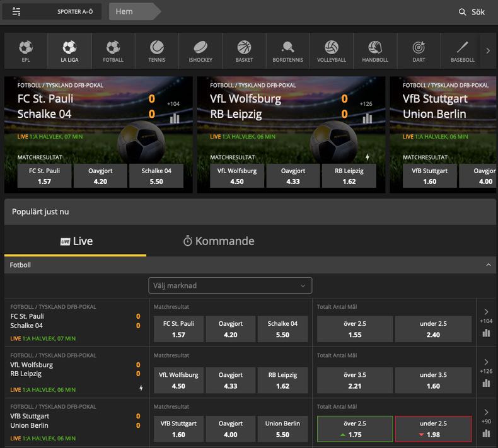Click +126 markets on Wolfsburg card
Screen dimensions: 498x448
pyautogui.click(x=366, y=104)
